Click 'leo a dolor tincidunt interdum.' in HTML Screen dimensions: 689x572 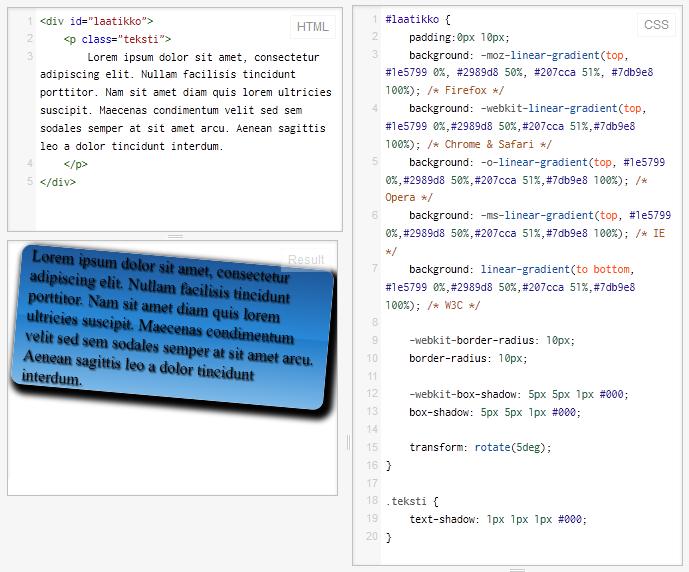click(x=132, y=146)
